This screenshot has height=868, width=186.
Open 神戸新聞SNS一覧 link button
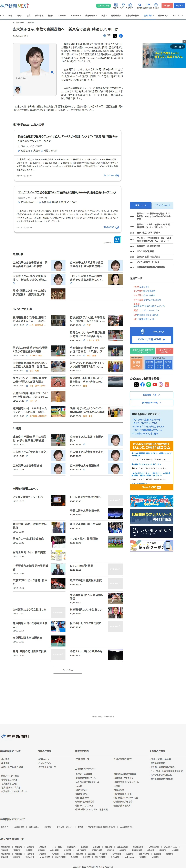point(152,403)
